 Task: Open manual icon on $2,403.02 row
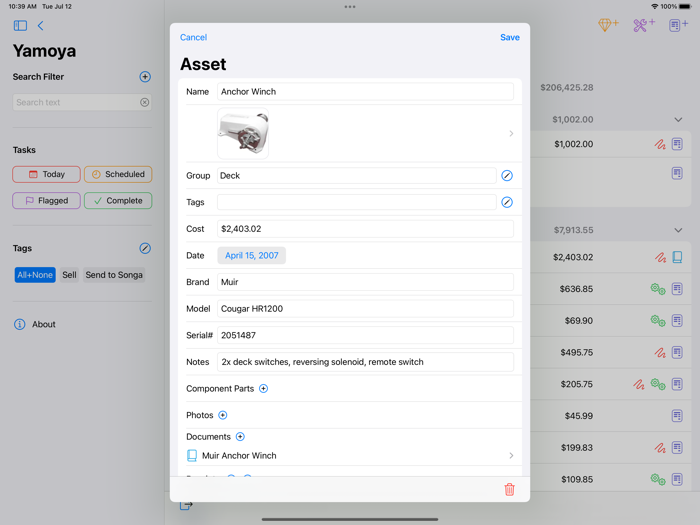(677, 257)
